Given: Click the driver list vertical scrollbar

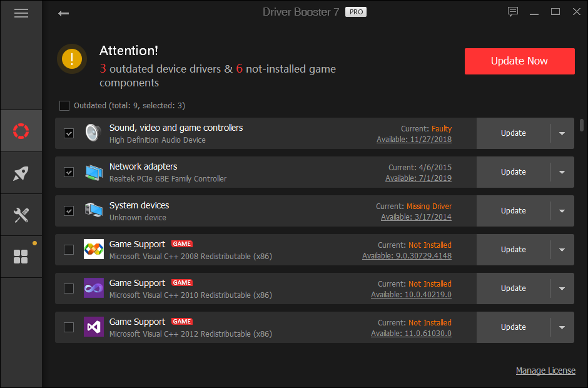Looking at the screenshot, I should [x=582, y=125].
